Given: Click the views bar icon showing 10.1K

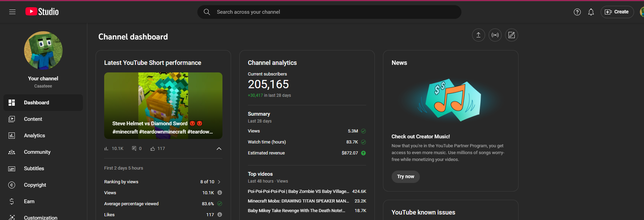Looking at the screenshot, I should (106, 149).
